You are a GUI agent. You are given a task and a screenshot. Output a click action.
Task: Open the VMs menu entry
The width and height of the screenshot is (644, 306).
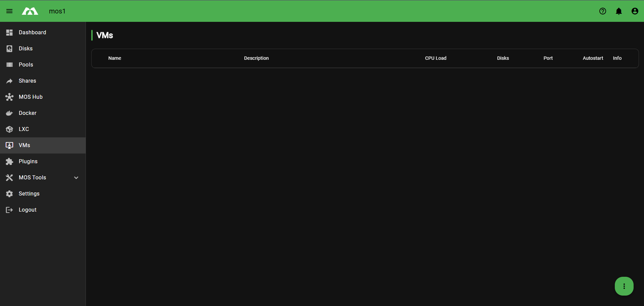(x=23, y=145)
